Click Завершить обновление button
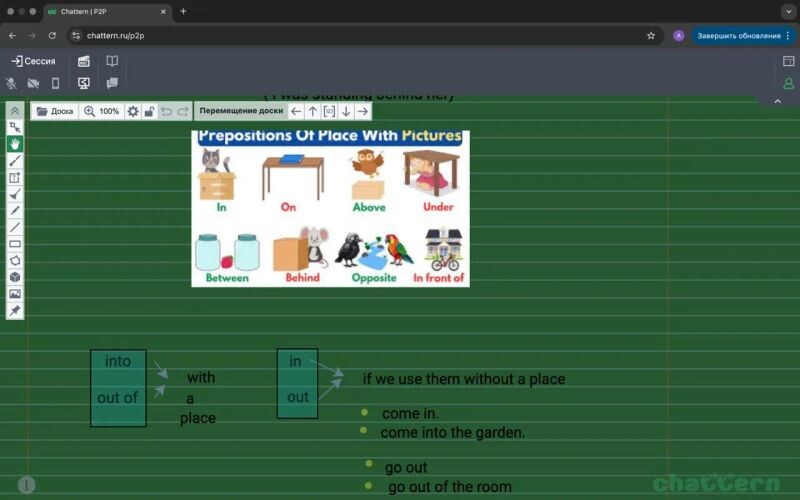Screen dimensions: 800x500 (738, 35)
